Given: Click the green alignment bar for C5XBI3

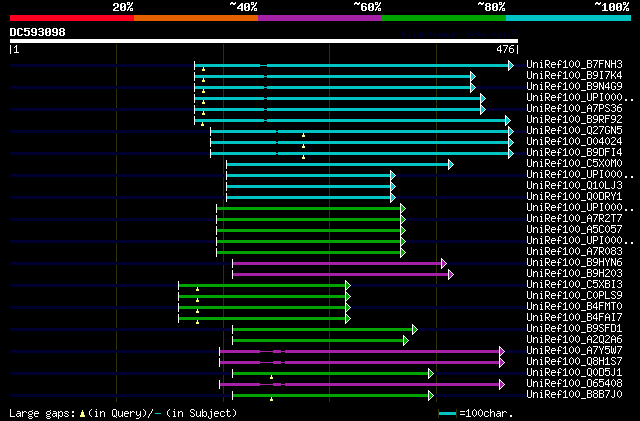Looking at the screenshot, I should 262,286.
